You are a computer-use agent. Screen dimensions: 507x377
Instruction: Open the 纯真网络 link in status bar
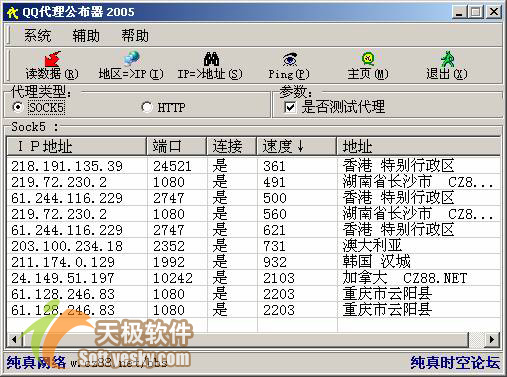(36, 363)
